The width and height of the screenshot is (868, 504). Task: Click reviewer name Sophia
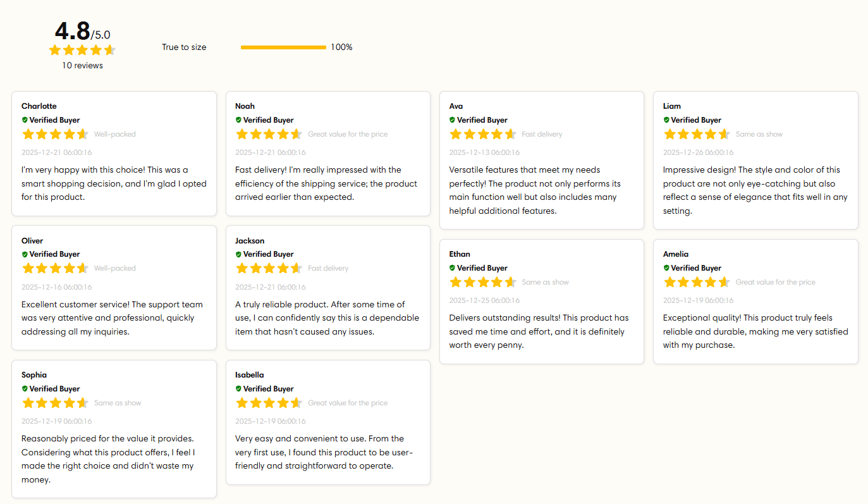pos(34,375)
